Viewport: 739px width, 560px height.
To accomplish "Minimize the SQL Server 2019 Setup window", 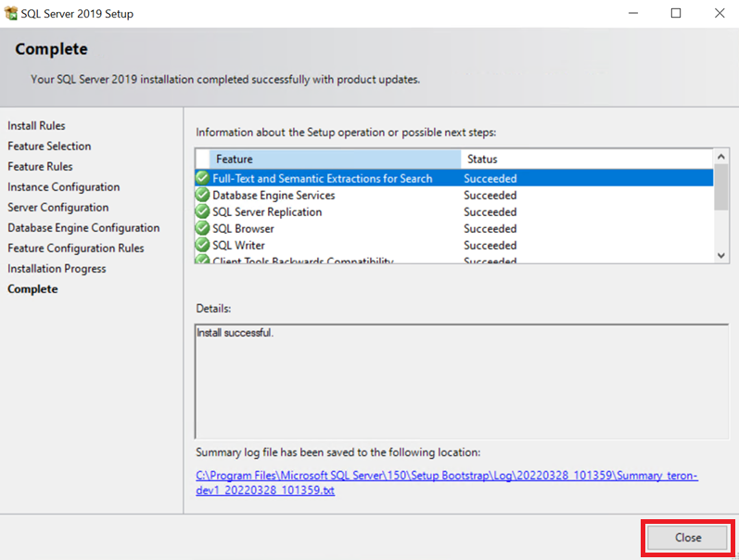I will point(632,14).
